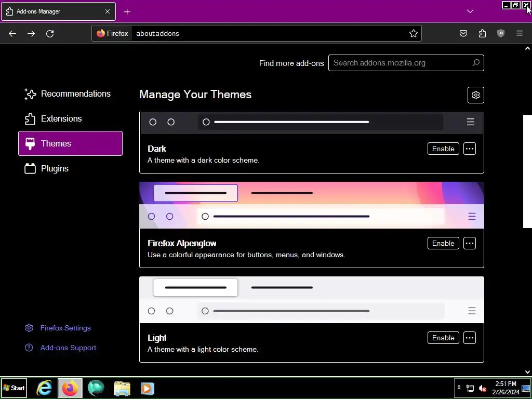Click the Light theme title
This screenshot has height=399, width=532.
click(157, 338)
